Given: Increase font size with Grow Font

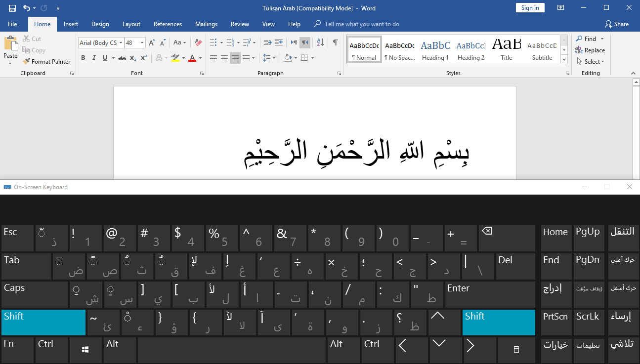Looking at the screenshot, I should [152, 43].
